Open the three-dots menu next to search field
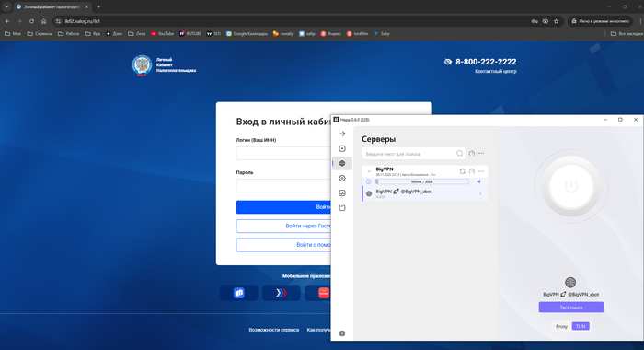The width and height of the screenshot is (644, 350). [x=481, y=154]
